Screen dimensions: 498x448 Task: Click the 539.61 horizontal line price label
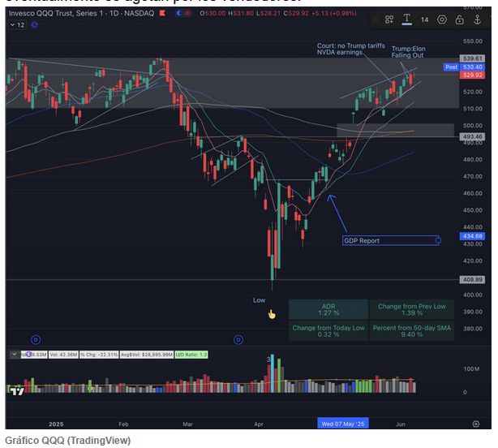pos(472,58)
